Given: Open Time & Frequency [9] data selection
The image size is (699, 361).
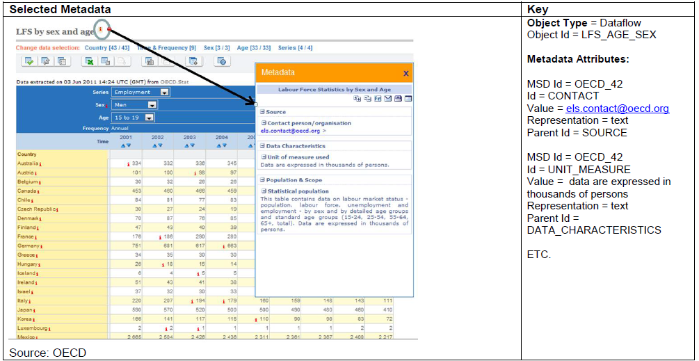Looking at the screenshot, I should coord(167,48).
